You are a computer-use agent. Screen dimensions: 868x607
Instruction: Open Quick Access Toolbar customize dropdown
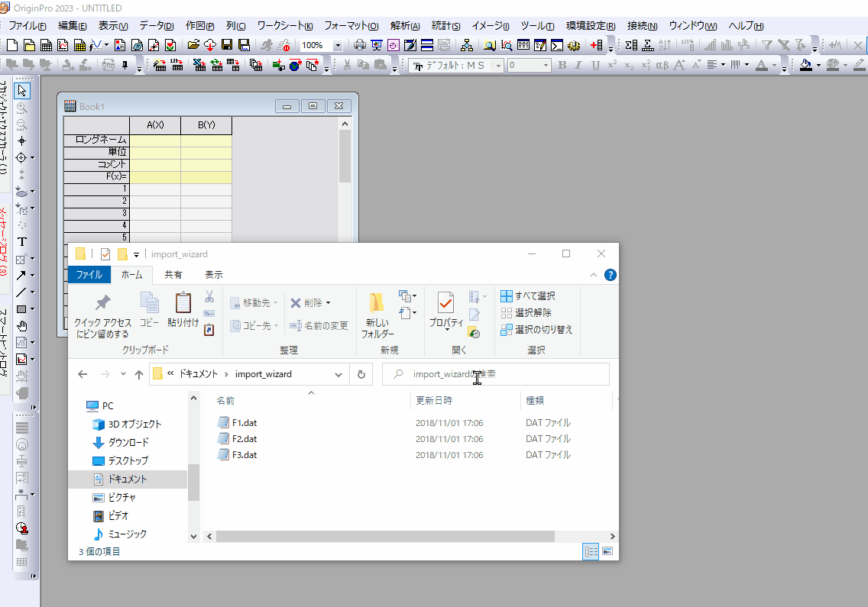[136, 254]
